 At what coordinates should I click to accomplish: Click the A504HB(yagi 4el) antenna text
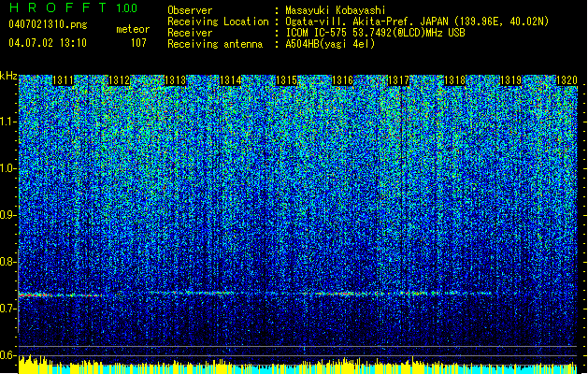(330, 44)
